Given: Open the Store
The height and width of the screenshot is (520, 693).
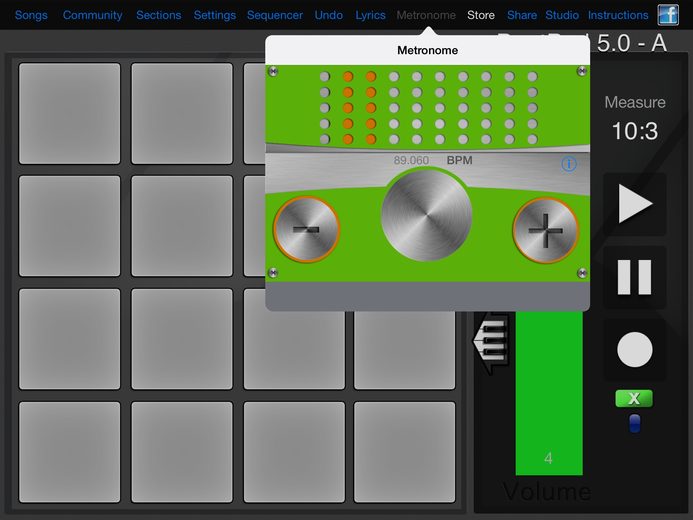Looking at the screenshot, I should (481, 15).
